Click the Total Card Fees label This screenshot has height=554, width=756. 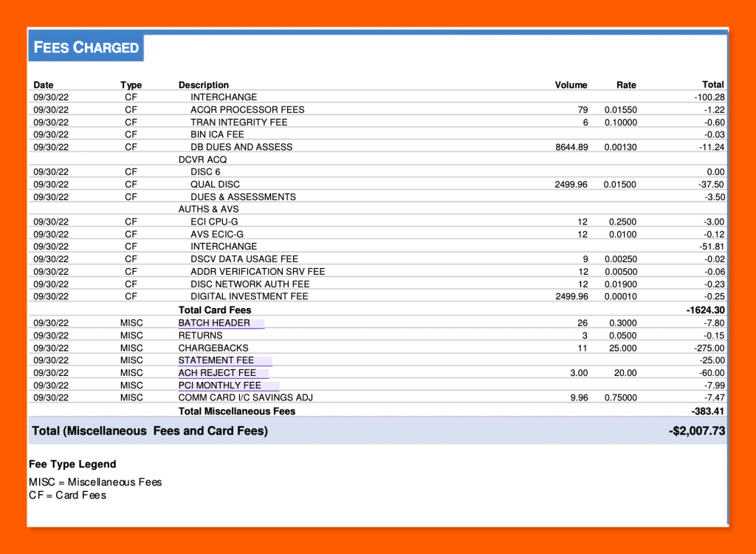click(215, 310)
